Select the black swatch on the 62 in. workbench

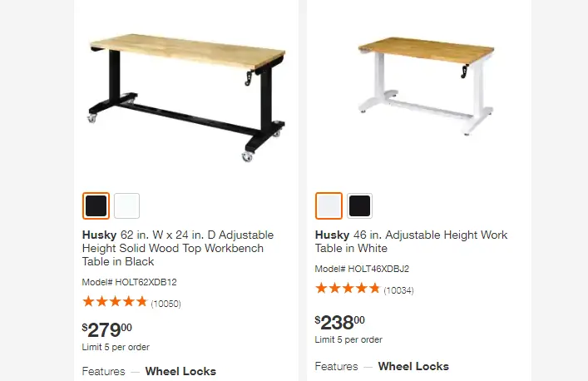pos(96,205)
